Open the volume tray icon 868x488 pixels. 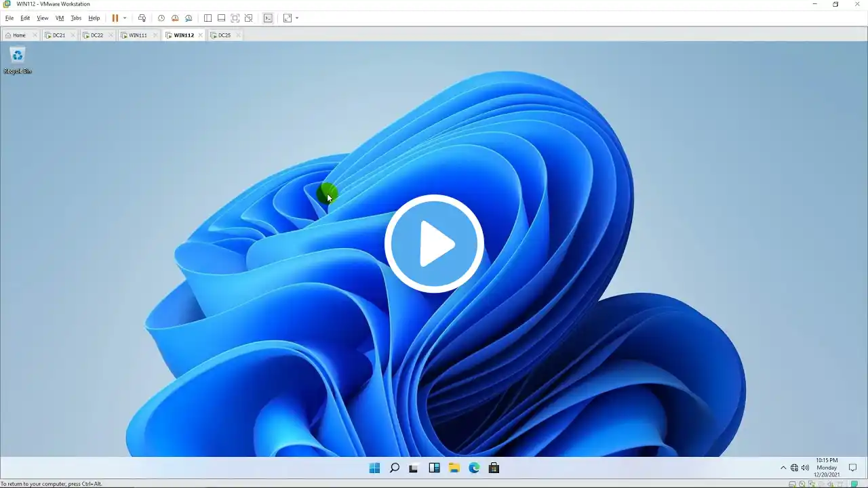pos(805,468)
